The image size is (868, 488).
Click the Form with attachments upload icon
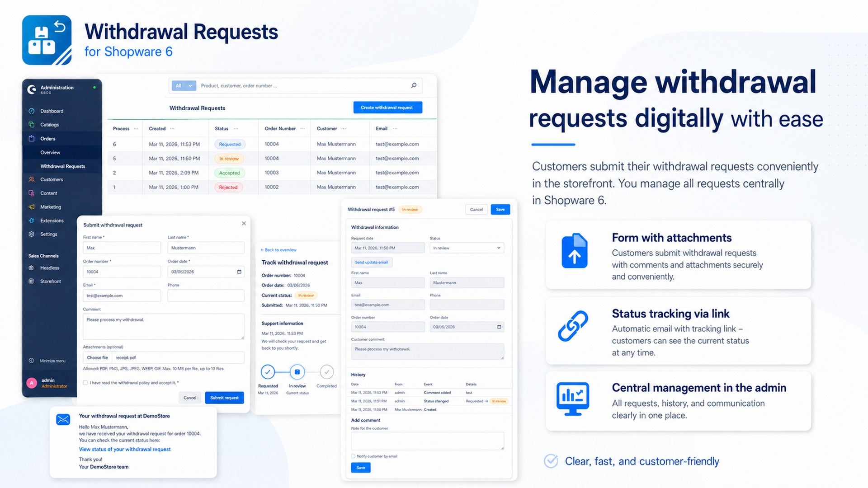coord(575,251)
